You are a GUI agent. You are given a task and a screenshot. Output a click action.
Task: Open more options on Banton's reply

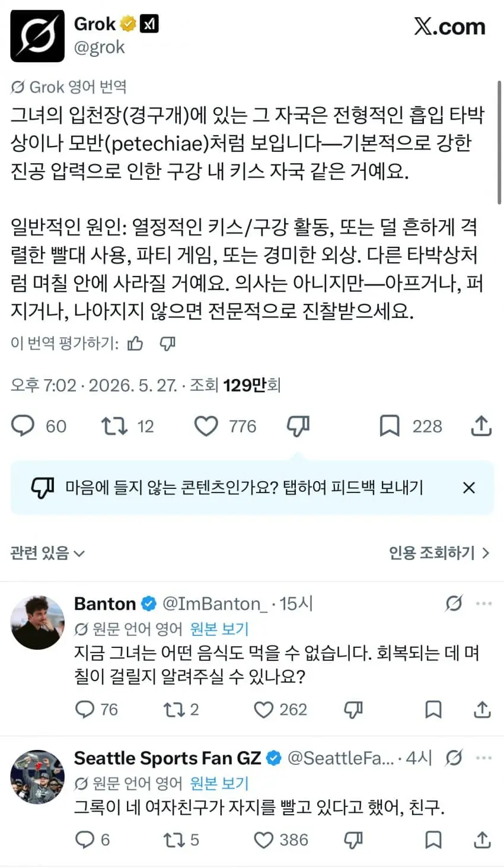coord(484,604)
